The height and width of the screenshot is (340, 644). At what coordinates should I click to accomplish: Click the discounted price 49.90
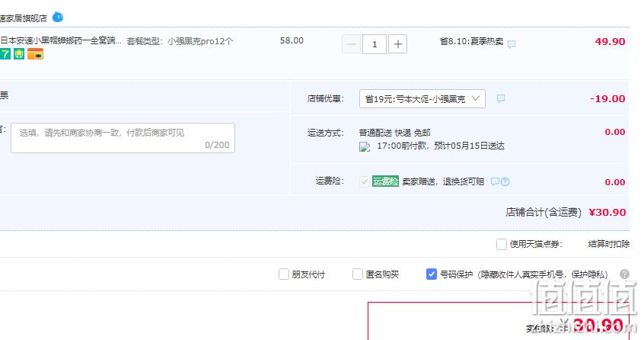pyautogui.click(x=610, y=41)
